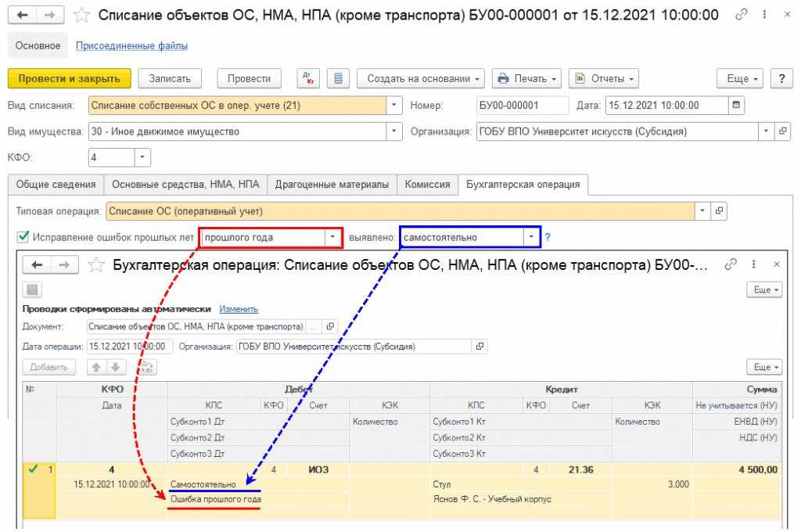This screenshot has width=801, height=532.
Task: Open help with the ? button
Action: 781,79
